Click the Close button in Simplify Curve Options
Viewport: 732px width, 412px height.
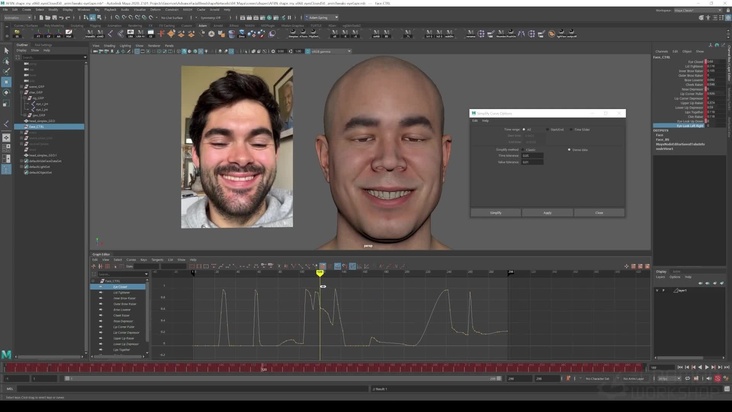(x=599, y=212)
